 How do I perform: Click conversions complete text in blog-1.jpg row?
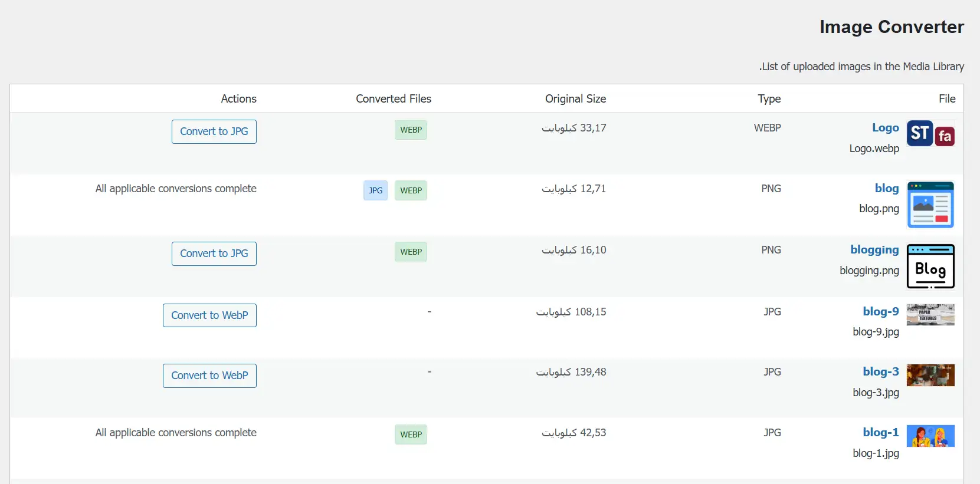tap(176, 433)
